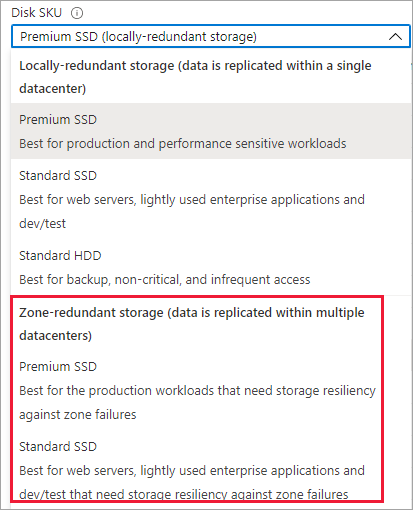
Task: Choose the Standard HDD disk option
Action: point(211,267)
